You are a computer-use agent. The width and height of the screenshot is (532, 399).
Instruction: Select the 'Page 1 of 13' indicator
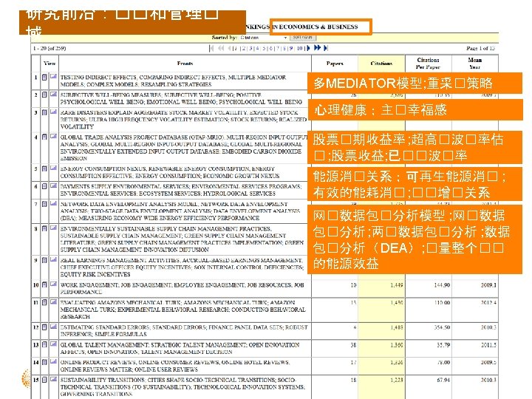coord(480,49)
